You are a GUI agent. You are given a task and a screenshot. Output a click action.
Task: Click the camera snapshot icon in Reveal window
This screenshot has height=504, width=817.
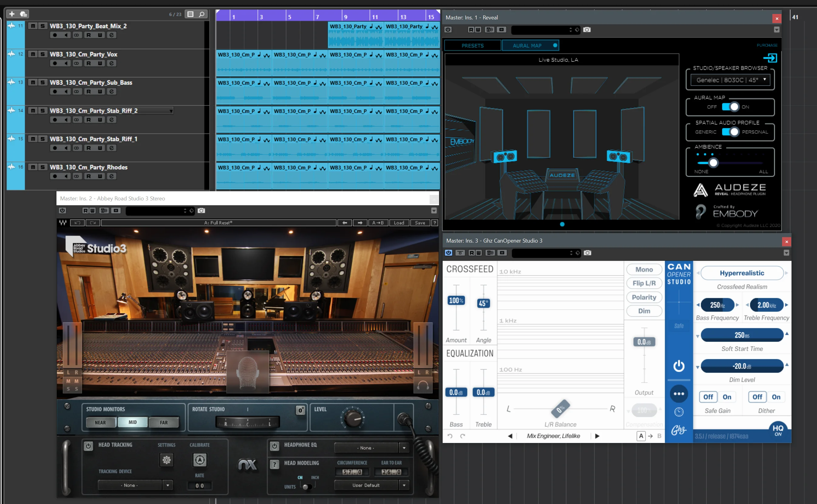587,30
